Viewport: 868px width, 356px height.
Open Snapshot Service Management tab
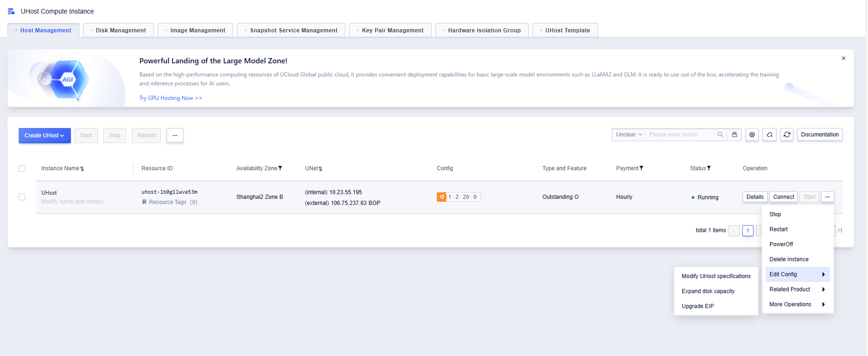[291, 30]
